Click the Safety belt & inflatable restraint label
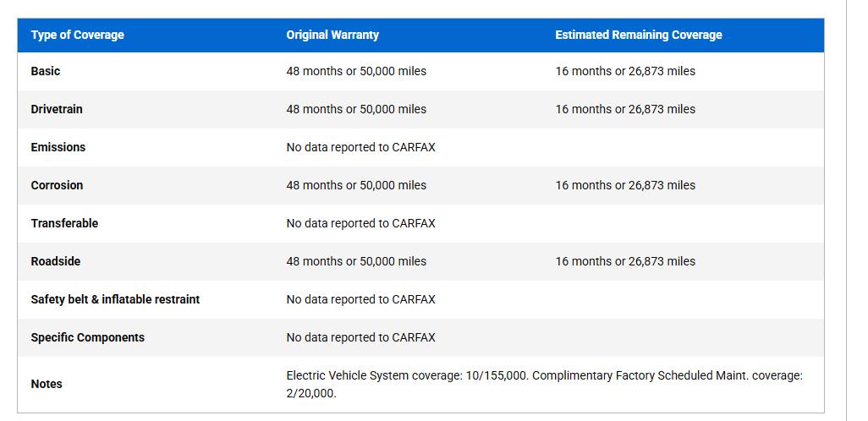The image size is (868, 421). (x=115, y=299)
